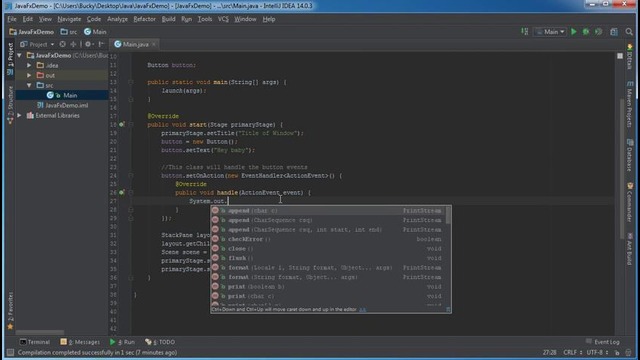
Task: Open the Ant Build tool window
Action: (629, 249)
